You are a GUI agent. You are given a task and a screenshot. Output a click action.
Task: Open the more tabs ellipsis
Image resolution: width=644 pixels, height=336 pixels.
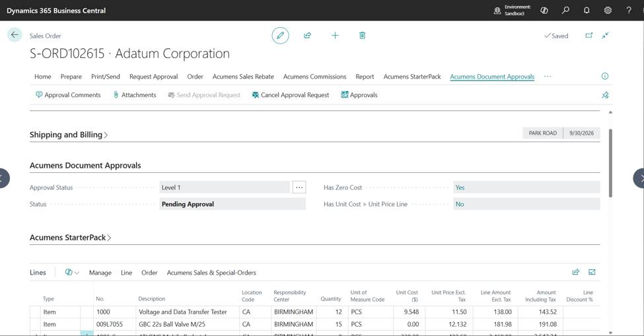pos(548,77)
